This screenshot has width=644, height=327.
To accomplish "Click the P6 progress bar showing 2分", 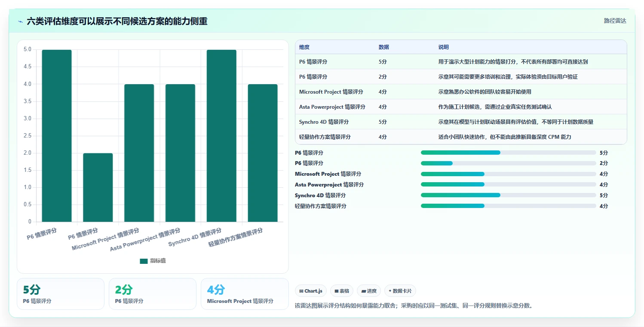I will point(509,163).
